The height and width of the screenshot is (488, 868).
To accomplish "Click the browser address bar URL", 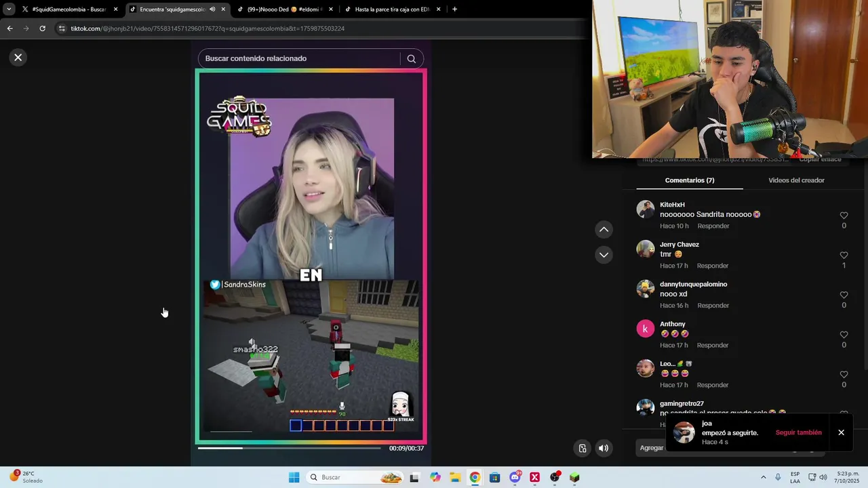I will pyautogui.click(x=208, y=28).
